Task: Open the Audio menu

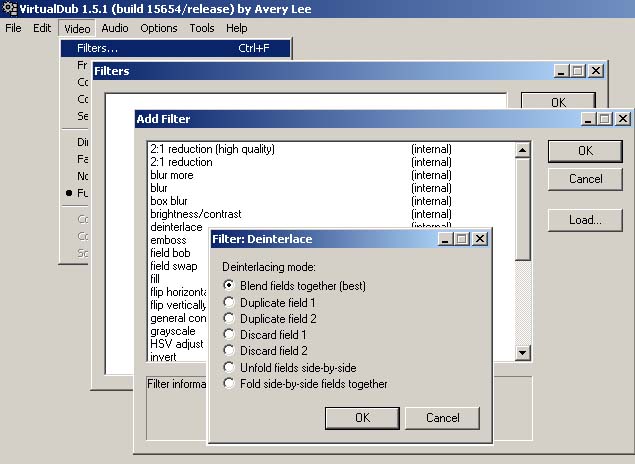Action: 114,28
